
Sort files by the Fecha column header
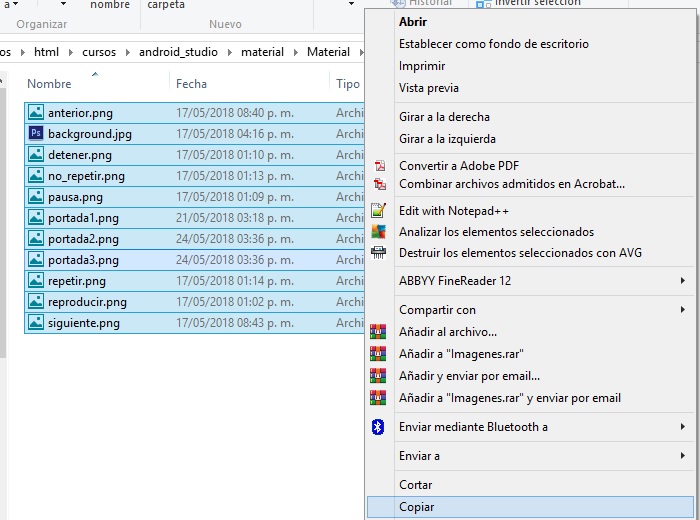coord(192,84)
